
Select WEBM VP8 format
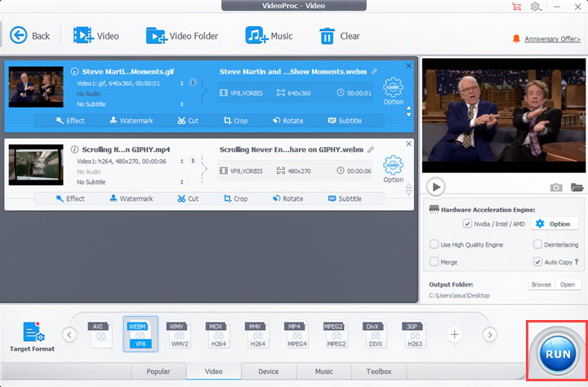(140, 334)
